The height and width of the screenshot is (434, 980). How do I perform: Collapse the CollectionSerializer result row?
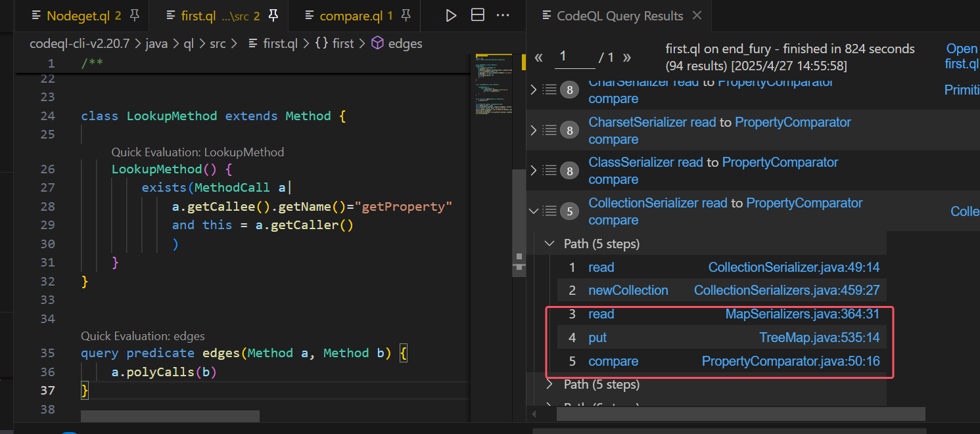click(x=534, y=211)
